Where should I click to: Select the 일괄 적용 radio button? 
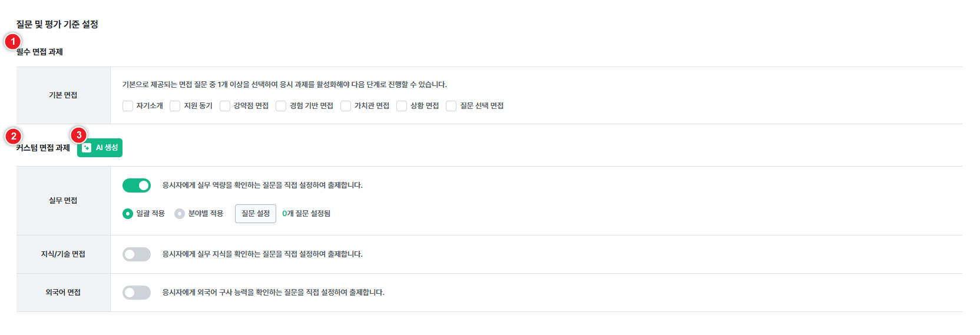pyautogui.click(x=128, y=214)
